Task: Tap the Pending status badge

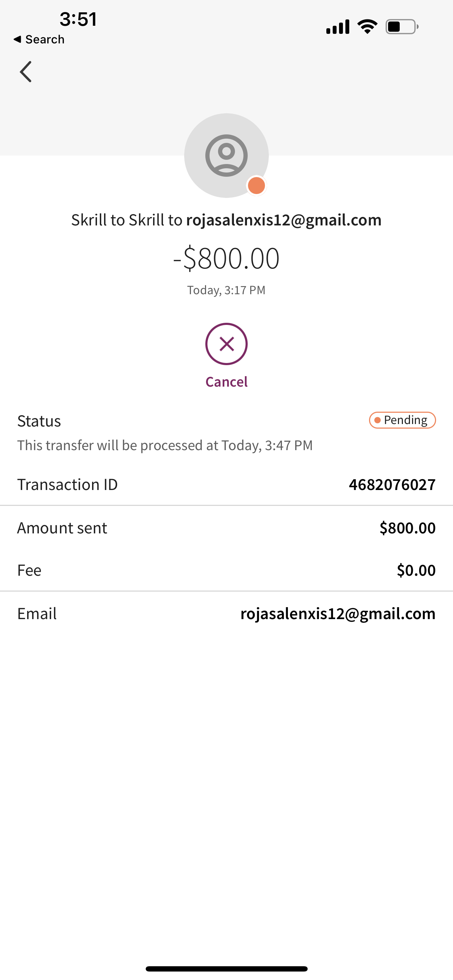Action: coord(402,420)
